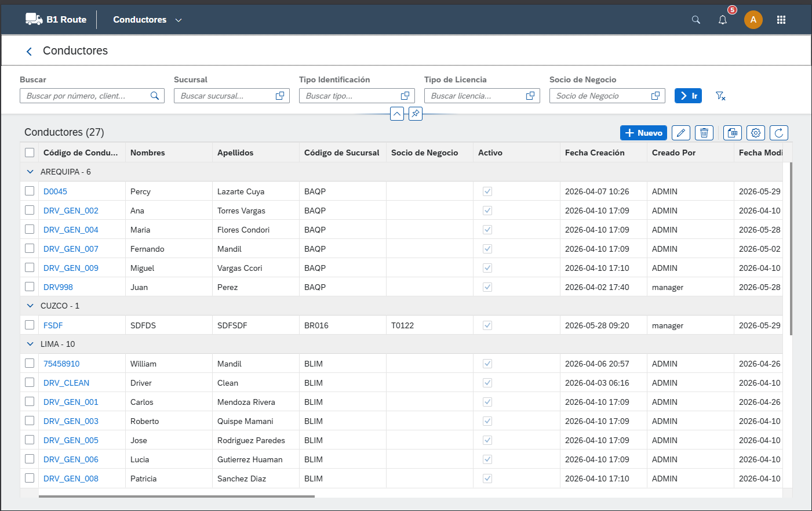This screenshot has width=812, height=511.
Task: Open value help for Tipo de Licencia
Action: pos(530,96)
